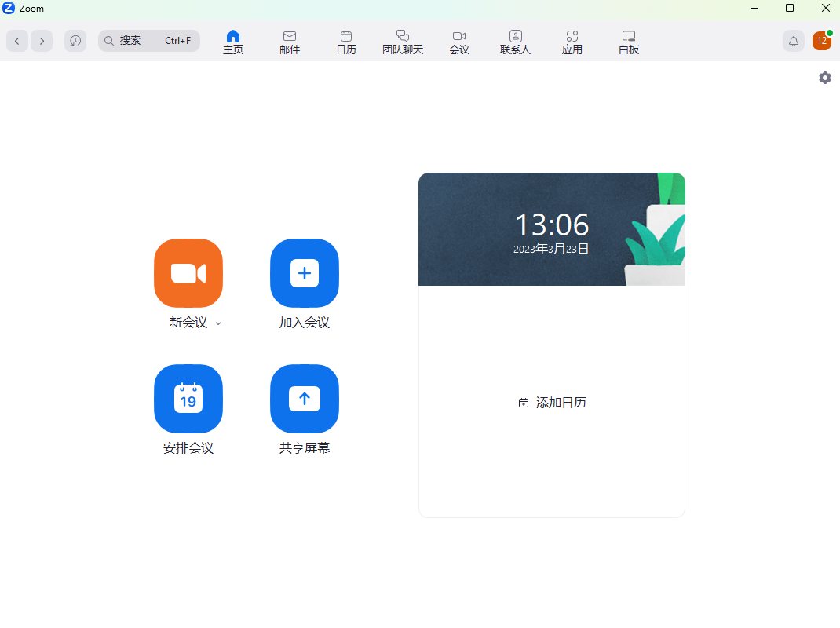The height and width of the screenshot is (628, 840).
Task: Open the notification bell
Action: (793, 41)
